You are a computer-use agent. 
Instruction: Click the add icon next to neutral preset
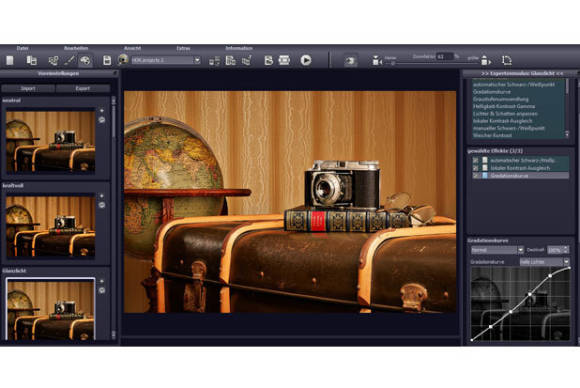click(102, 111)
